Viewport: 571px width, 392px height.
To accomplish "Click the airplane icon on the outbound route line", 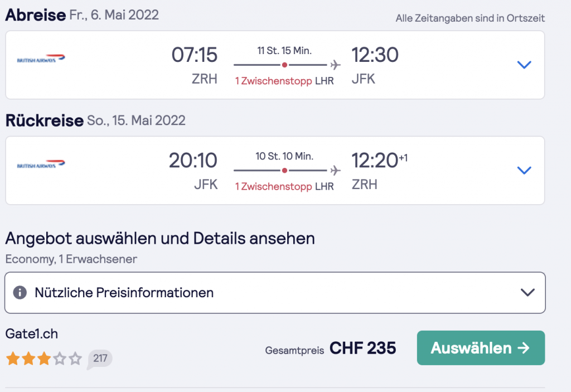I will pyautogui.click(x=335, y=64).
